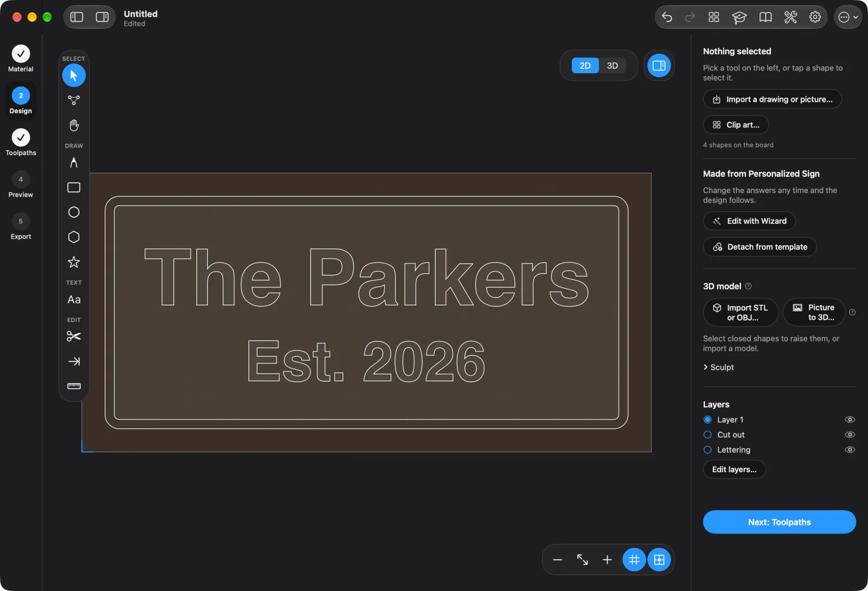Click the Untitled document title
The image size is (868, 591).
click(141, 14)
